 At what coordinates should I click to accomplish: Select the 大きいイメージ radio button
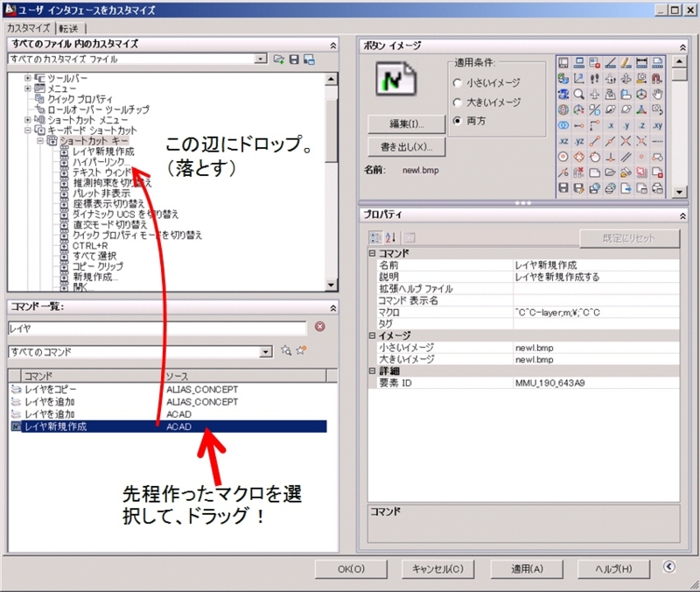point(457,102)
